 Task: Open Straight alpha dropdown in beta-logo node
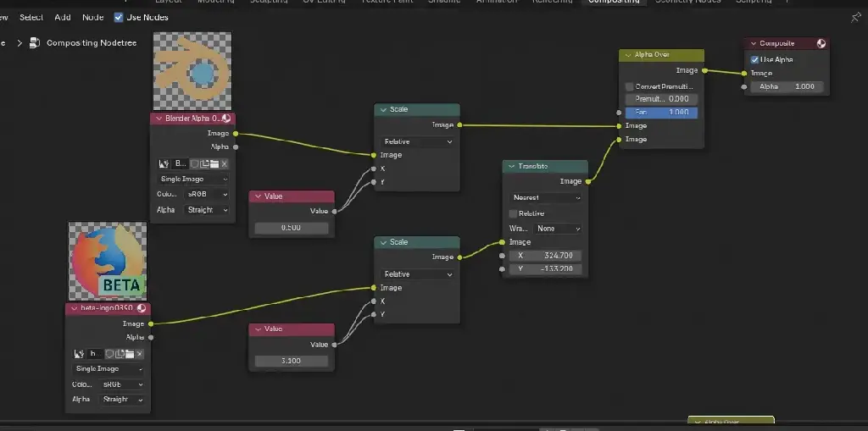pyautogui.click(x=122, y=400)
